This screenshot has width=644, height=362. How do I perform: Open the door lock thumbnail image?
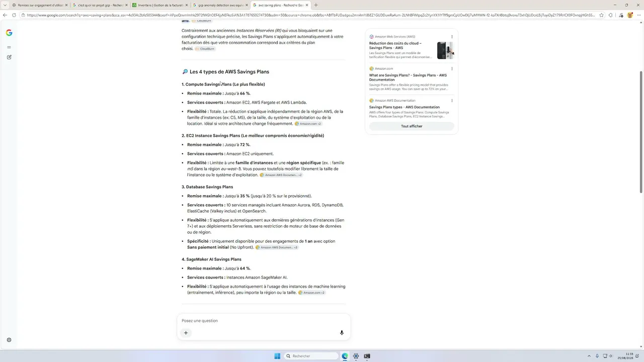click(x=445, y=50)
